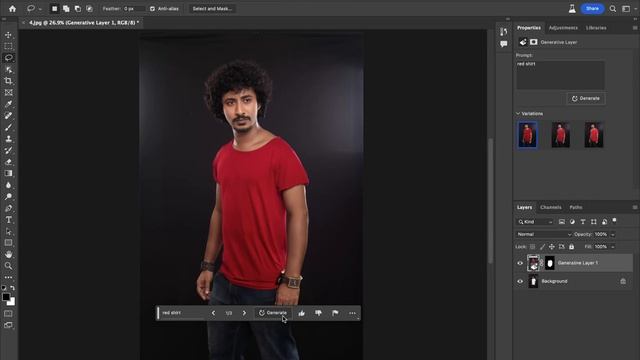
Task: Hide the Generative Layer 1 layer
Action: tap(520, 263)
